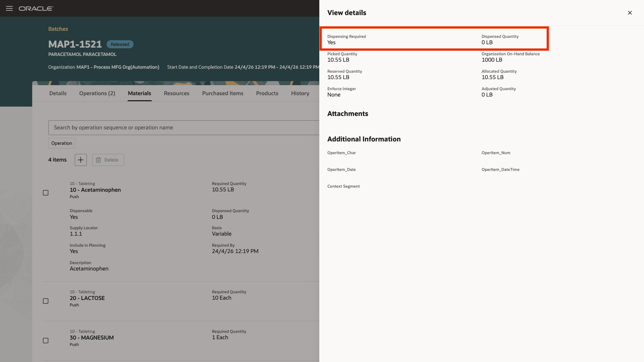Check the 10 - Acetaminophen row checkbox
This screenshot has width=644, height=362.
click(x=46, y=193)
